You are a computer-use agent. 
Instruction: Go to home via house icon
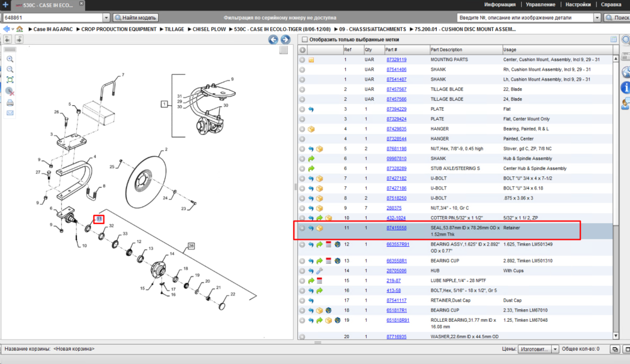(20, 29)
